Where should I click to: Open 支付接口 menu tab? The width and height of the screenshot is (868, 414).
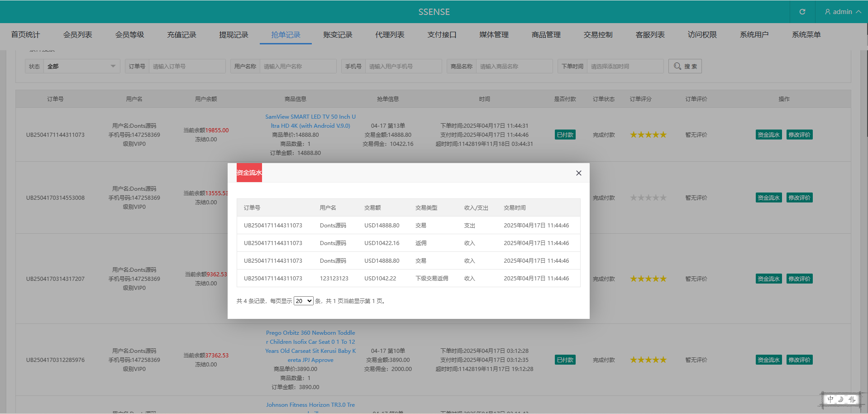[442, 35]
